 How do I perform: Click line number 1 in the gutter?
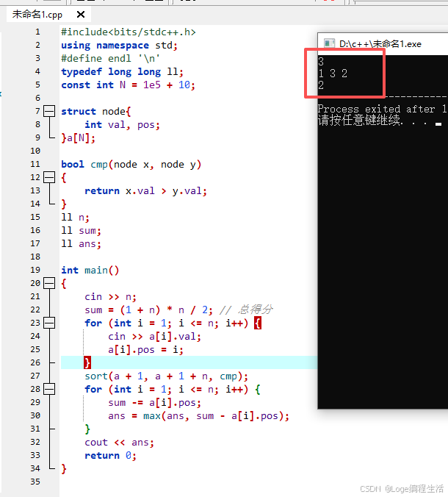[x=37, y=32]
